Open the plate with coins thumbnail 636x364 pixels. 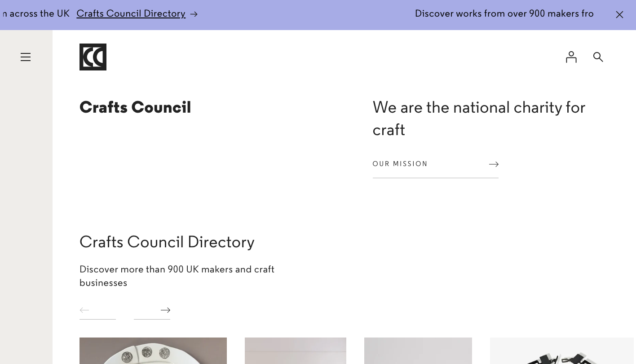(x=153, y=351)
